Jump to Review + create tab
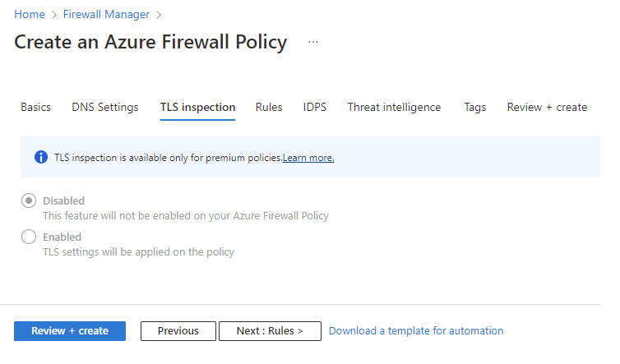The image size is (620, 364). point(547,107)
